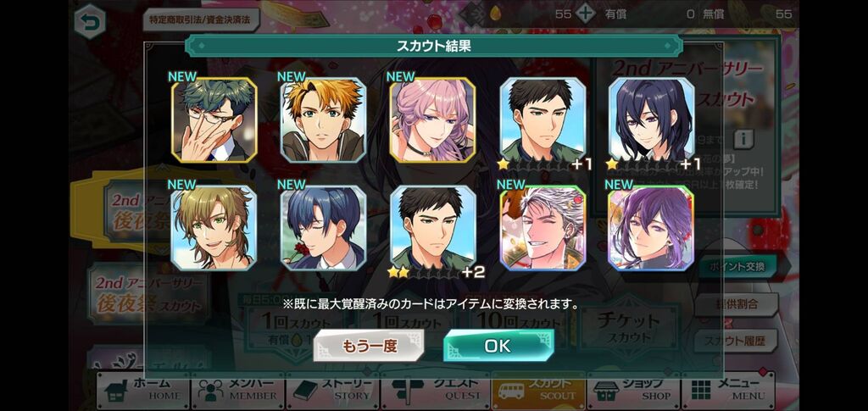This screenshot has height=411, width=868.
Task: Go to HOME in the bottom bar
Action: (x=144, y=391)
